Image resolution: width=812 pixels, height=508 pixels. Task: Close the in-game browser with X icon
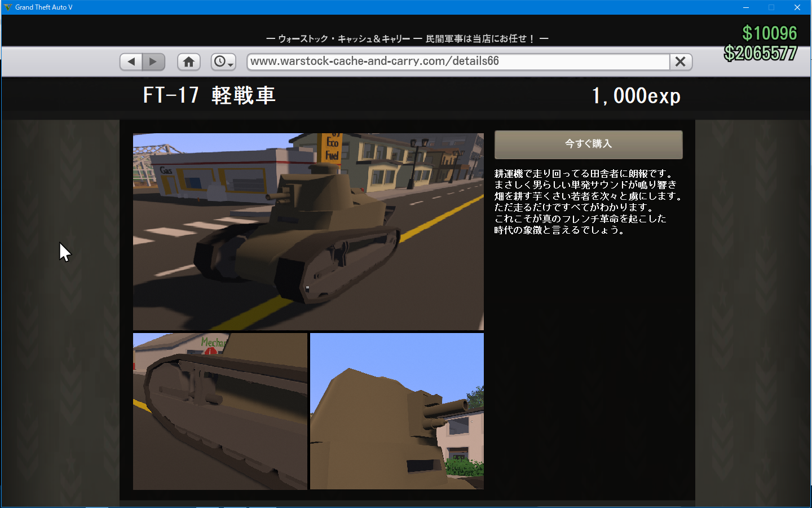[681, 62]
